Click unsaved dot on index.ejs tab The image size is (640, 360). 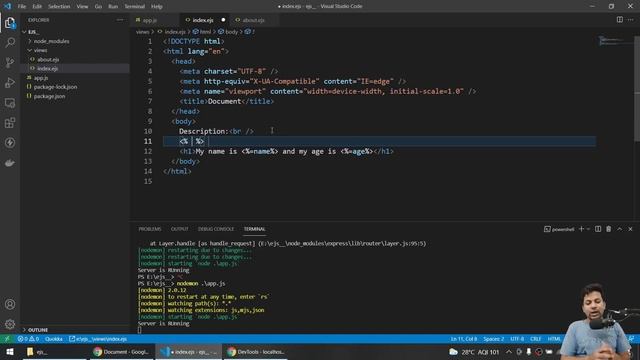[223, 20]
